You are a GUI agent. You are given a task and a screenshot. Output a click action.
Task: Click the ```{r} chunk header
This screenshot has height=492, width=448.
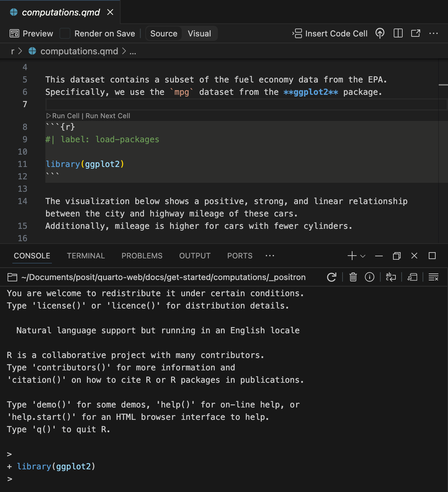60,127
